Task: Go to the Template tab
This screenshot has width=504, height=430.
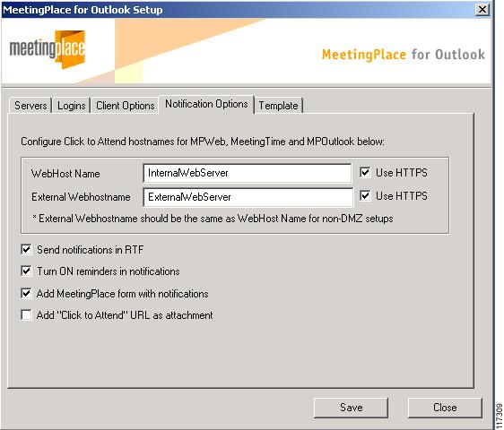Action: (278, 106)
